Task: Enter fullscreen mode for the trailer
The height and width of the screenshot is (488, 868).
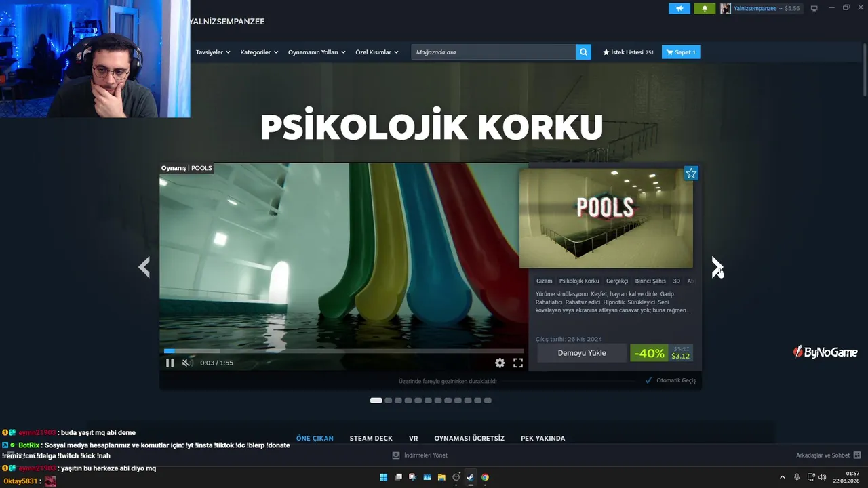Action: pos(518,363)
